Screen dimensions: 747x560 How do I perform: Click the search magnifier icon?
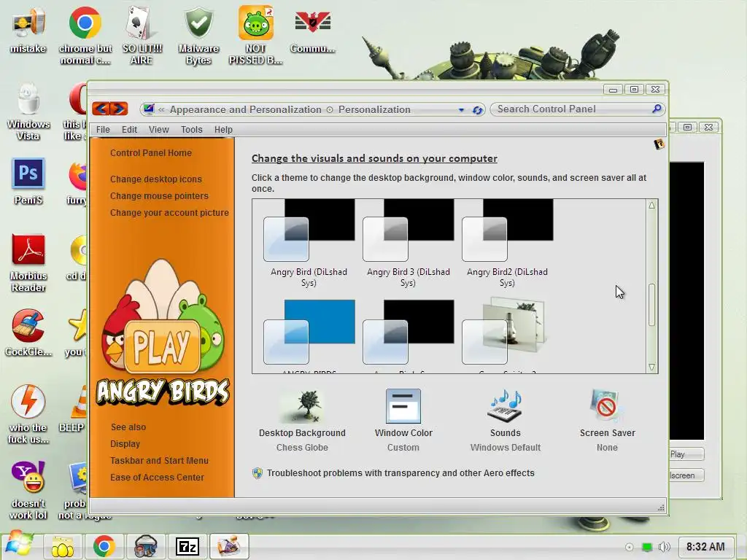(657, 109)
